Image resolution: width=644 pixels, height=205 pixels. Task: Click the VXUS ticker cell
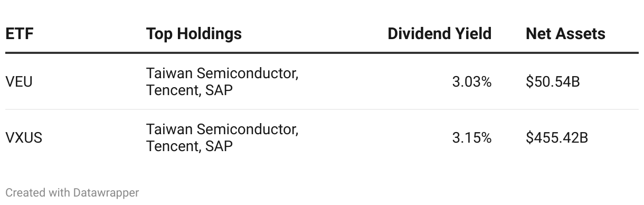(x=24, y=138)
